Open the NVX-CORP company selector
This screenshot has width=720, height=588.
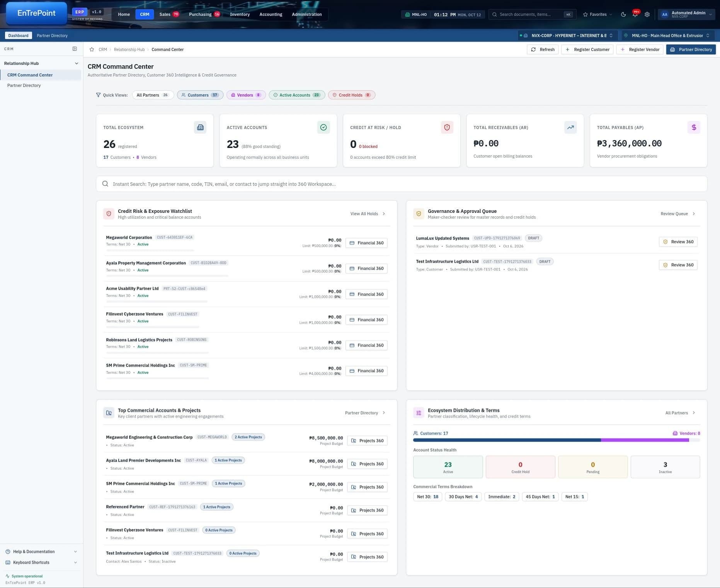click(567, 36)
